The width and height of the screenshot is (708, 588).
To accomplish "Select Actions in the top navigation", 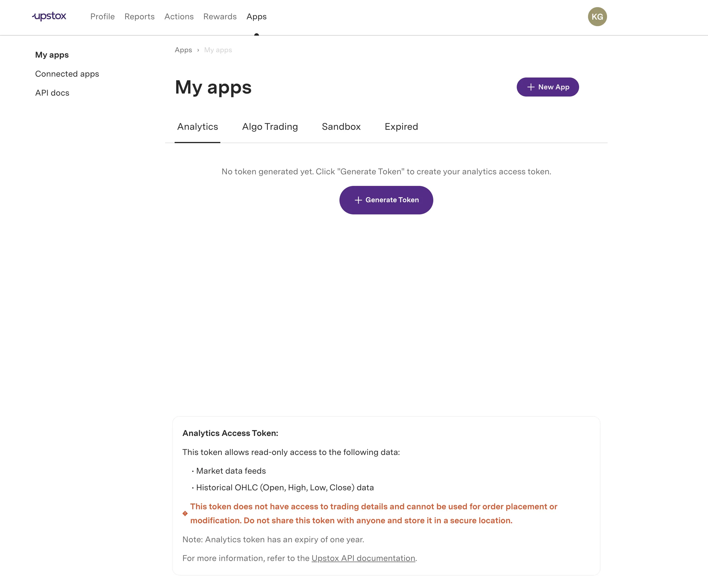I will coord(179,17).
